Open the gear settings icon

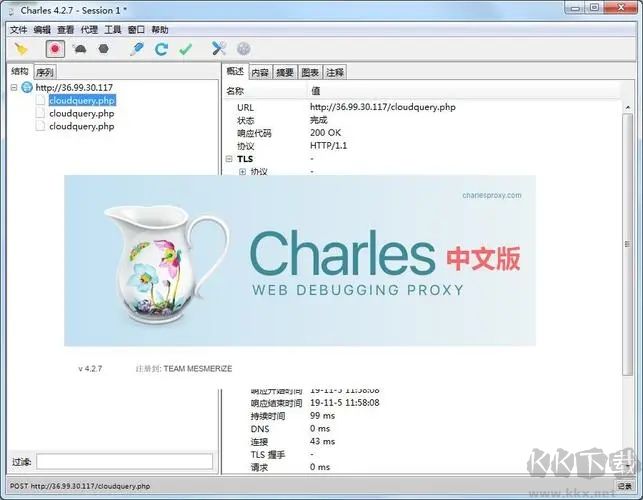point(244,49)
